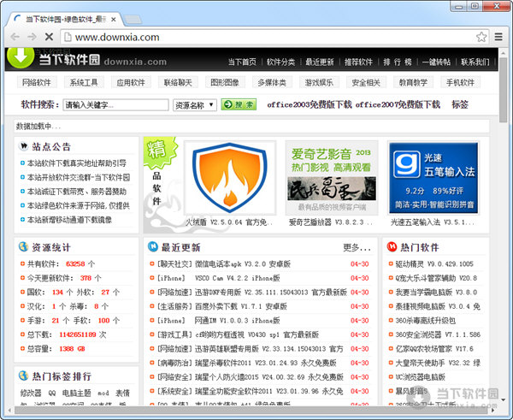Open 本站软件下载真实地址帮助引导 notice

pyautogui.click(x=77, y=163)
